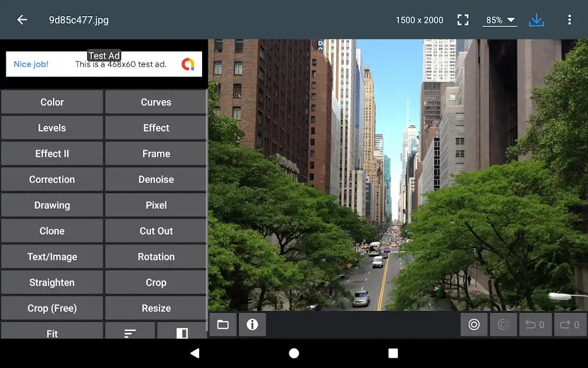588x368 pixels.
Task: Select the Text/Image tool
Action: [52, 257]
